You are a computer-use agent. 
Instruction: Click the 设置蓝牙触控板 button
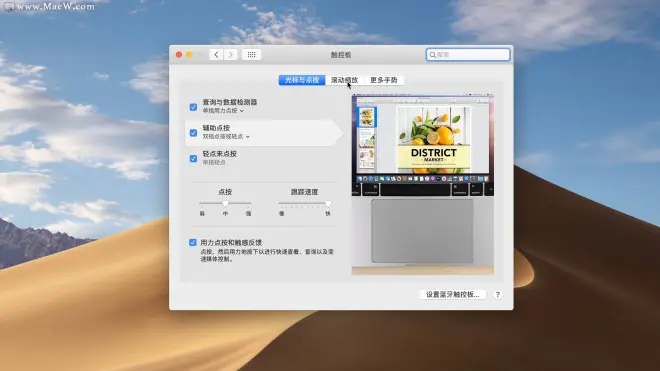coord(452,294)
